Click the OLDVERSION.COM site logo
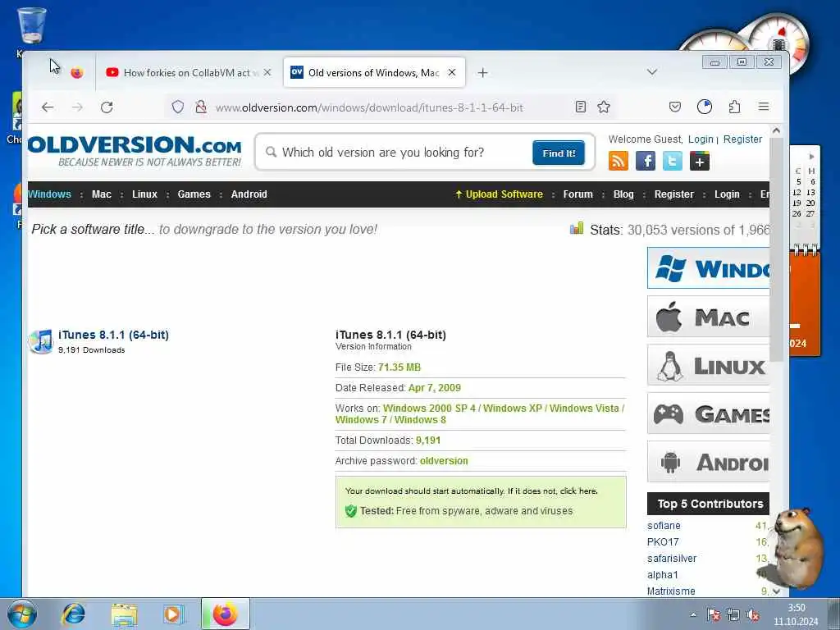 [135, 151]
